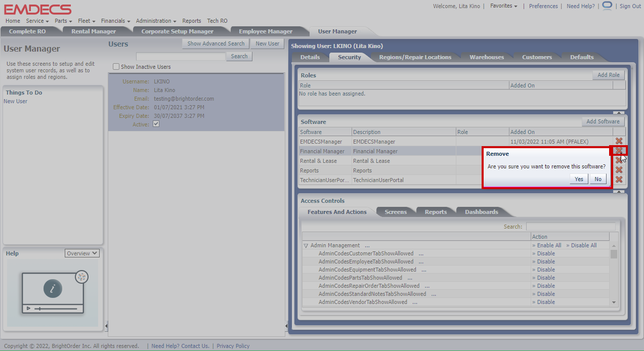The image size is (644, 351).
Task: Click the Sign Out link
Action: coord(630,6)
